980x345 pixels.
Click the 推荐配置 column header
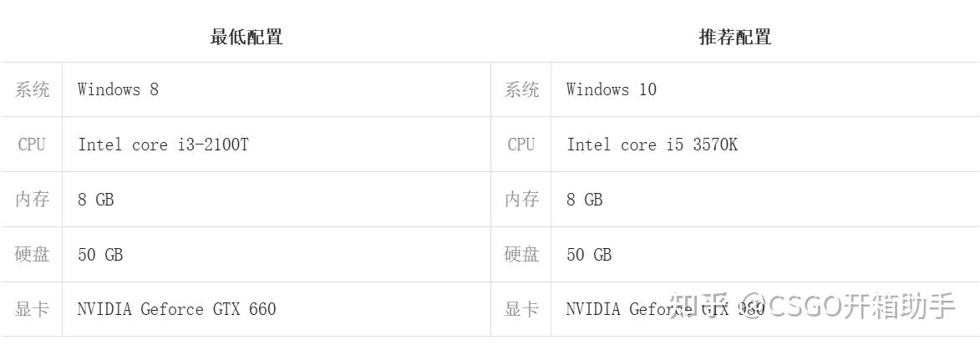point(734,37)
